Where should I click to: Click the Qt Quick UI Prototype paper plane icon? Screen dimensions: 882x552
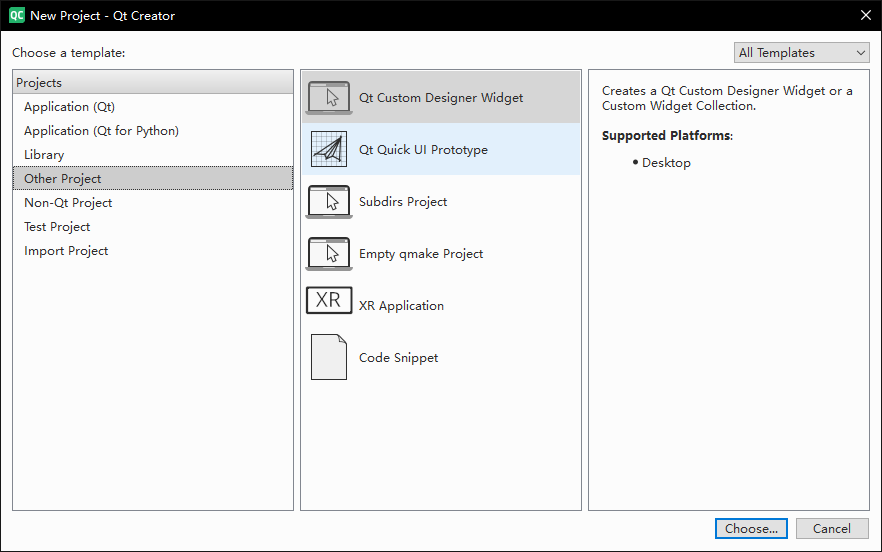(x=329, y=149)
